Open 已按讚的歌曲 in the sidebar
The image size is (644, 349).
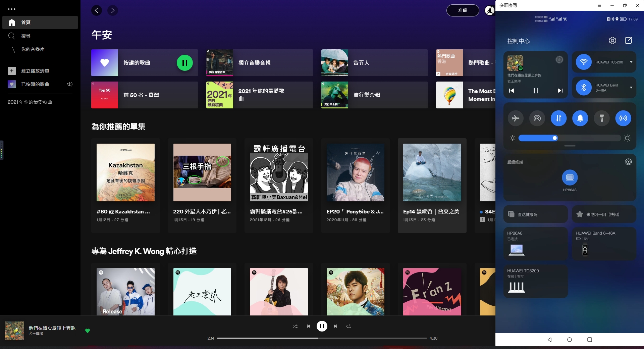[x=40, y=84]
